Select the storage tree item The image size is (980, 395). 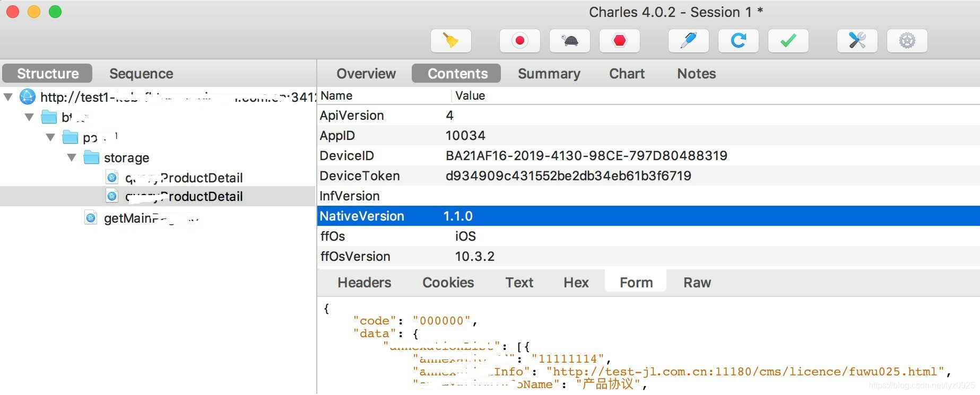click(126, 157)
